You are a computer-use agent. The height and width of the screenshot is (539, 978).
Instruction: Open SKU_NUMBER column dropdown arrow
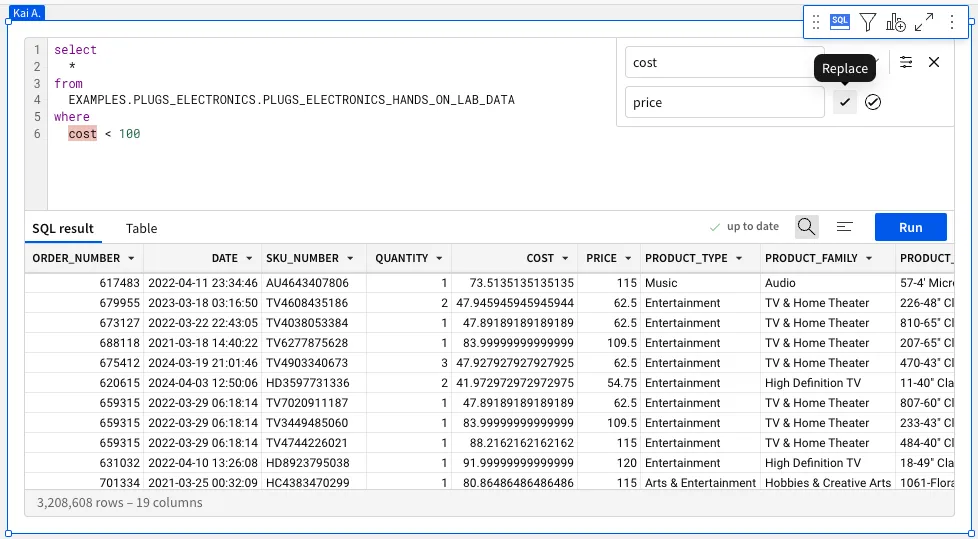[x=350, y=258]
